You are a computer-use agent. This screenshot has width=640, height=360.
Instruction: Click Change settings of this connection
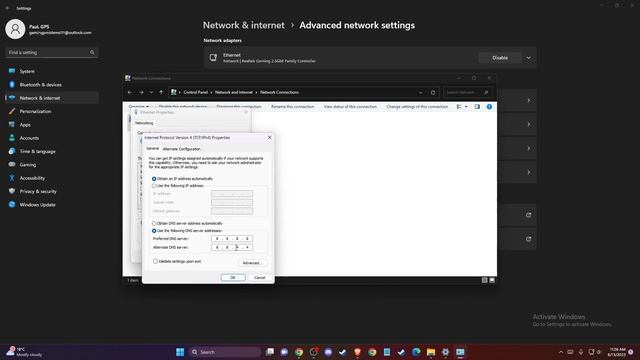point(417,107)
